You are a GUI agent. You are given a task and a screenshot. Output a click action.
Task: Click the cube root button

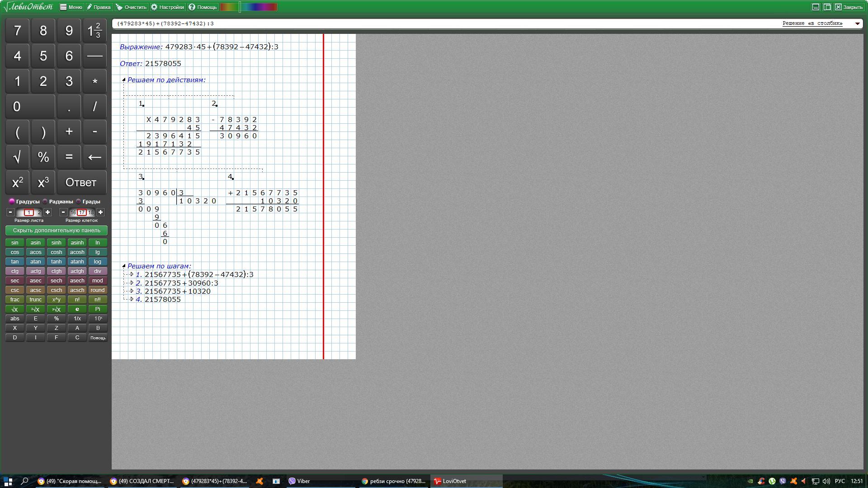point(35,310)
